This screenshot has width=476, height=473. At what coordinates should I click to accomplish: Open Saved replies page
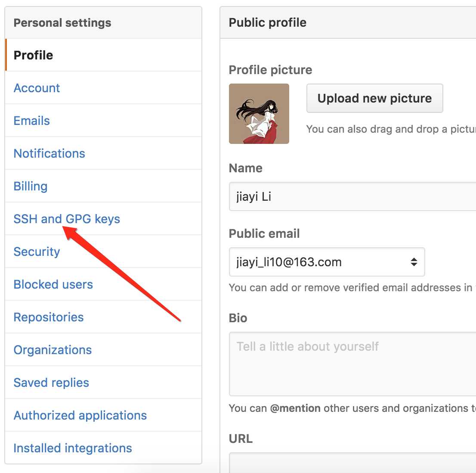(x=103, y=383)
